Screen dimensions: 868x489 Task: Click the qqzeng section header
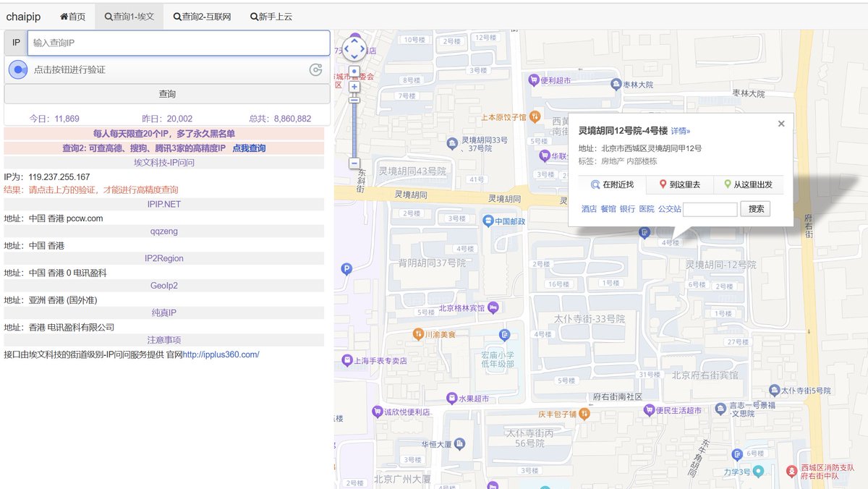click(x=164, y=231)
